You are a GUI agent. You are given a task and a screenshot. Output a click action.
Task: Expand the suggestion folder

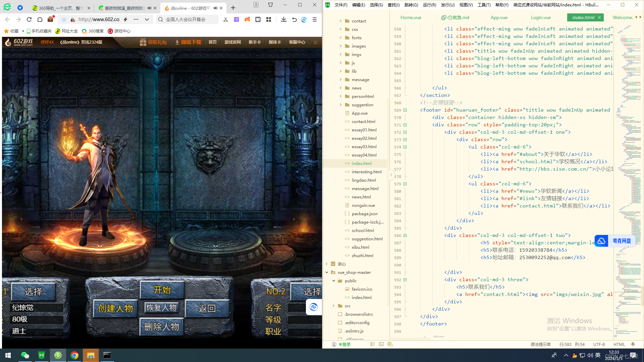[x=340, y=105]
